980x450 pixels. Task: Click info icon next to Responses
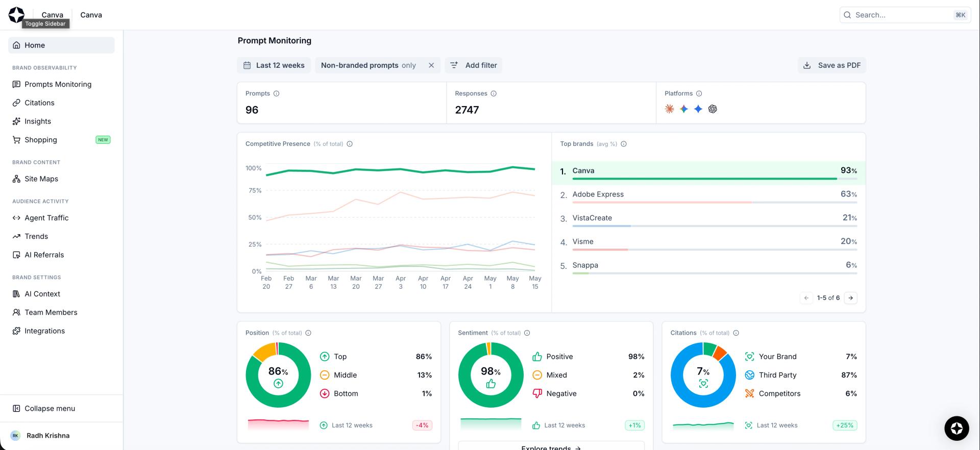point(494,93)
